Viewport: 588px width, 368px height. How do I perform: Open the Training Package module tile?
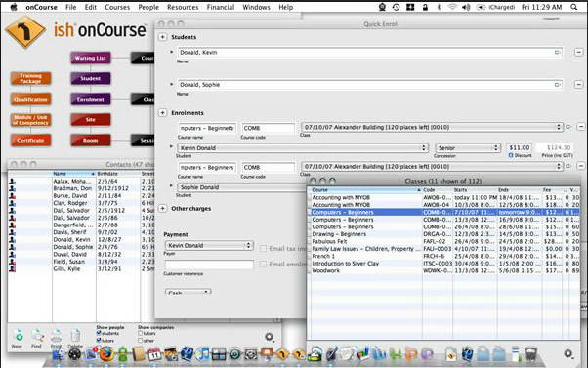click(x=30, y=78)
